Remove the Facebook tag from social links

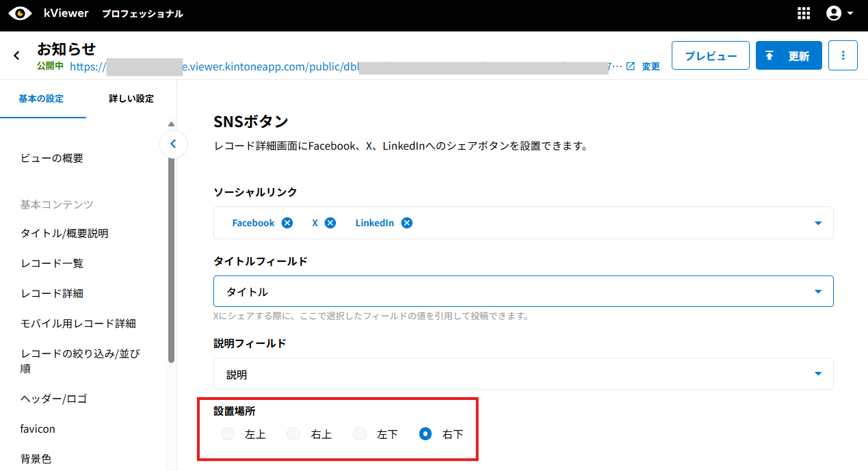click(287, 223)
